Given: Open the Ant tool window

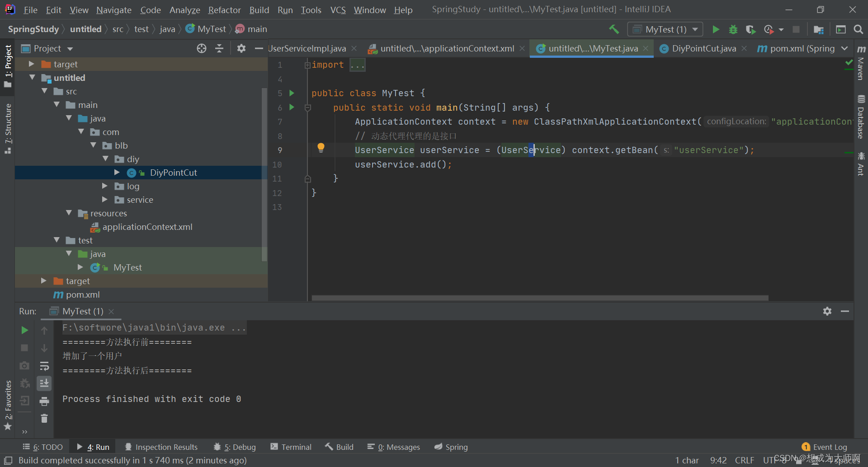Looking at the screenshot, I should click(861, 163).
